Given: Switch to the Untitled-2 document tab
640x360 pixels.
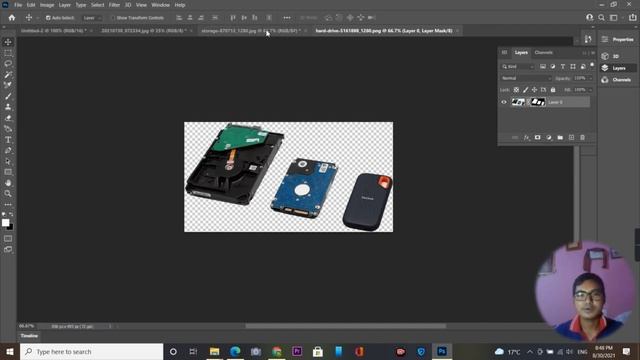Looking at the screenshot, I should click(54, 31).
